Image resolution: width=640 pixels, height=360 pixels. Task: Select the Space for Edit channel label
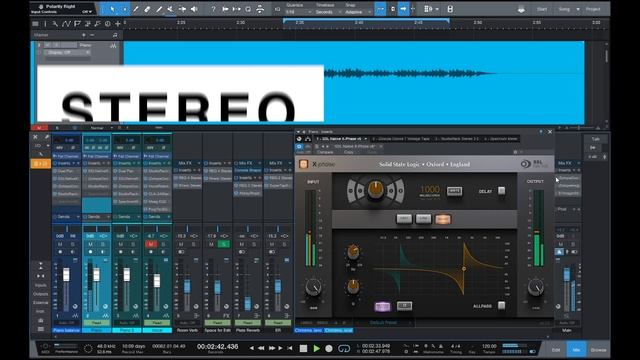218,330
